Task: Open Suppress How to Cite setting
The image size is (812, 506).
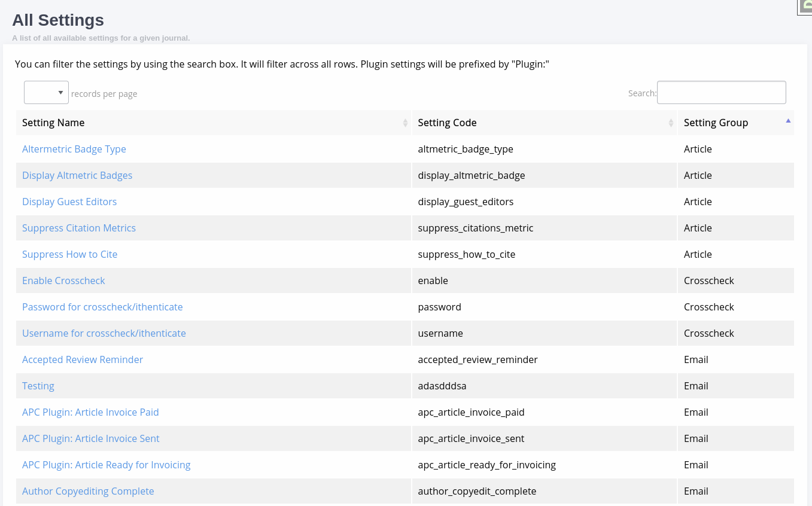Action: (70, 254)
